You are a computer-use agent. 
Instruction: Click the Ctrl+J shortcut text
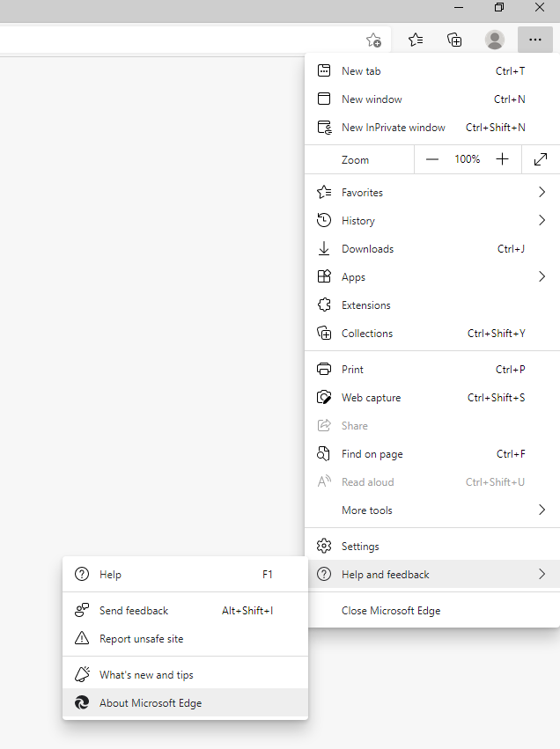pos(511,248)
